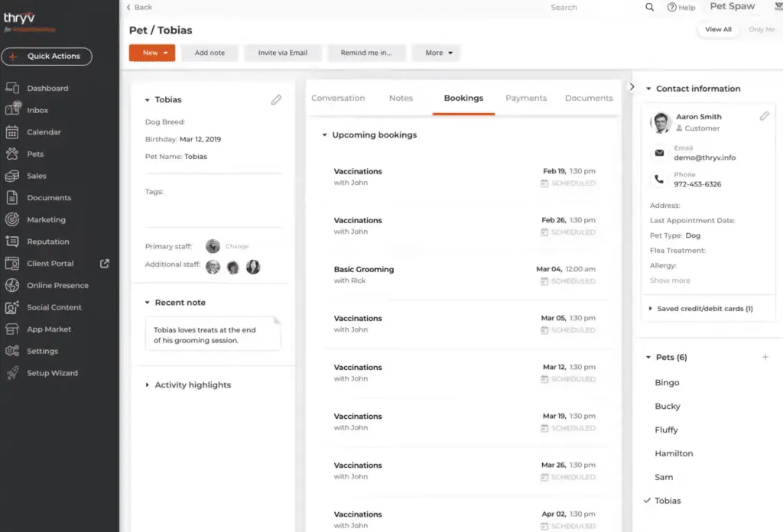Click Remind me in... button
Screen dimensions: 783x532
pos(366,53)
